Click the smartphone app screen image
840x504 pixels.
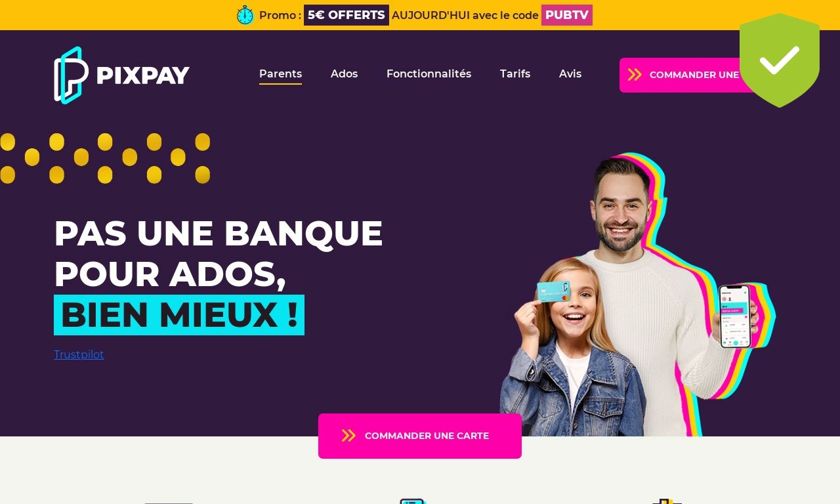click(734, 316)
